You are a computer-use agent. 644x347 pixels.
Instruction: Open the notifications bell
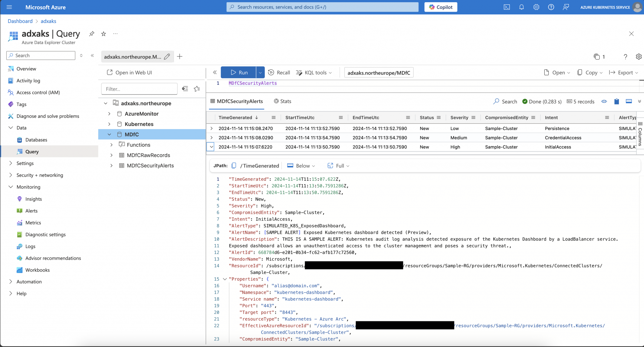521,7
